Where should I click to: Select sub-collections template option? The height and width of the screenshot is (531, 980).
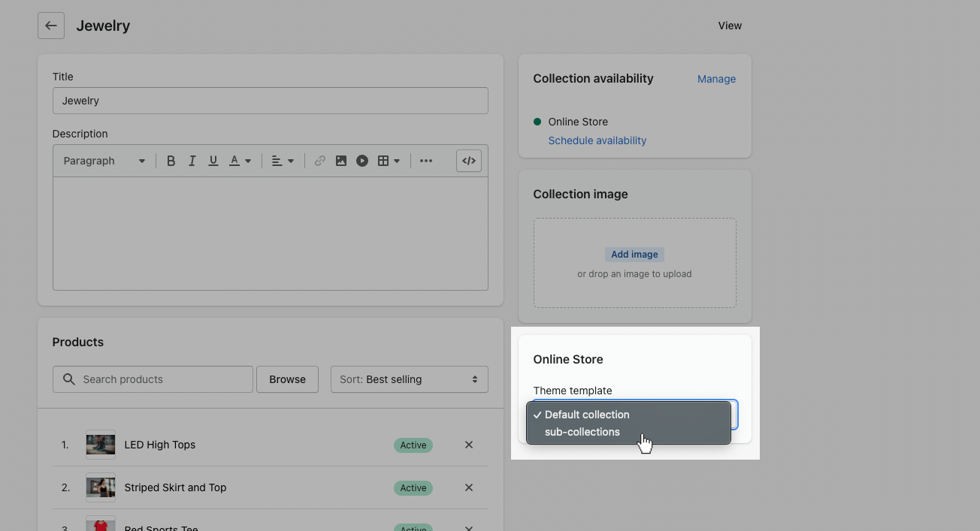coord(582,432)
